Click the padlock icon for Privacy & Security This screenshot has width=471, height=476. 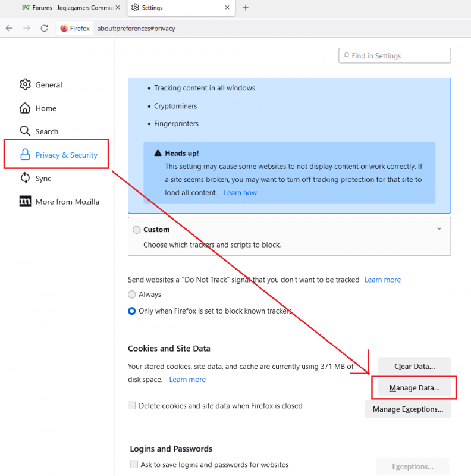[25, 155]
